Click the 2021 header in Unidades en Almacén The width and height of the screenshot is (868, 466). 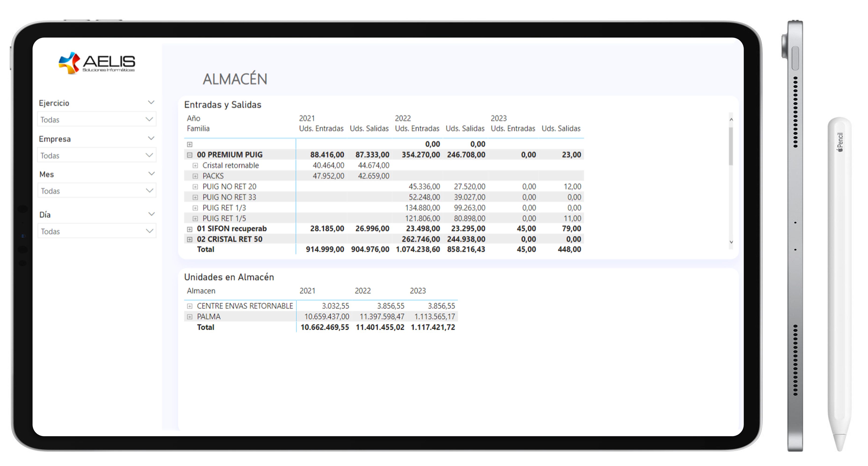(307, 291)
